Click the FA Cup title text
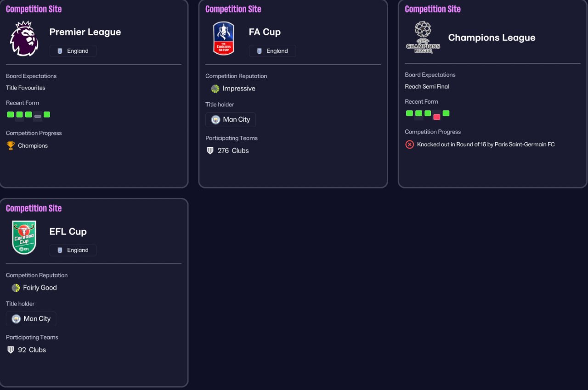Image resolution: width=588 pixels, height=390 pixels. pyautogui.click(x=265, y=32)
